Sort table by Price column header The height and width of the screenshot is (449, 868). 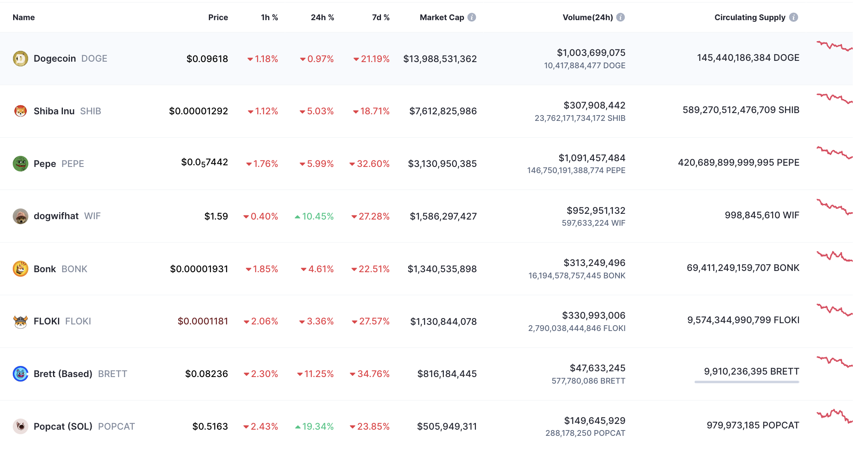click(x=218, y=17)
